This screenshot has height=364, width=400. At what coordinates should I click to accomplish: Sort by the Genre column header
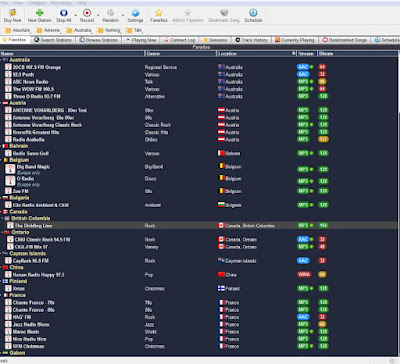click(180, 53)
